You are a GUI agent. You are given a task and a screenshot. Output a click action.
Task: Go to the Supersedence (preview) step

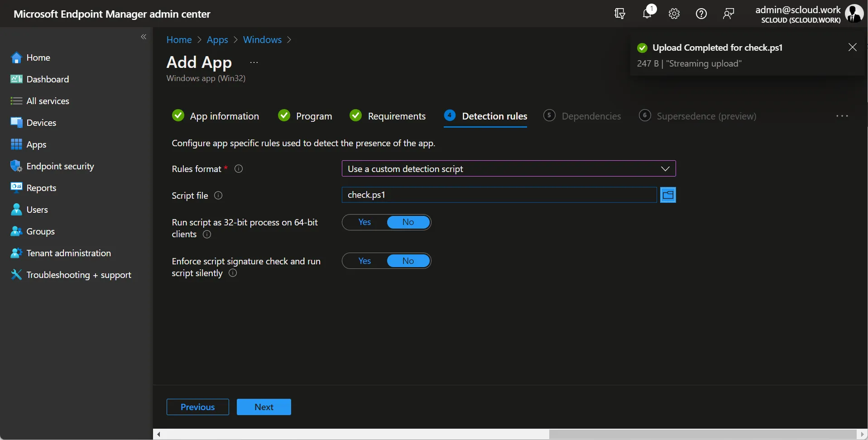698,116
